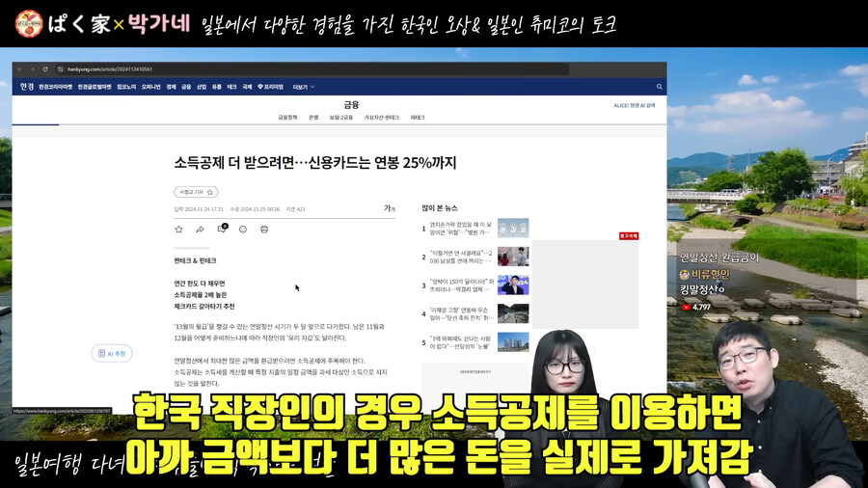The height and width of the screenshot is (488, 868).
Task: Click the 비류현인 chat username
Action: [710, 274]
